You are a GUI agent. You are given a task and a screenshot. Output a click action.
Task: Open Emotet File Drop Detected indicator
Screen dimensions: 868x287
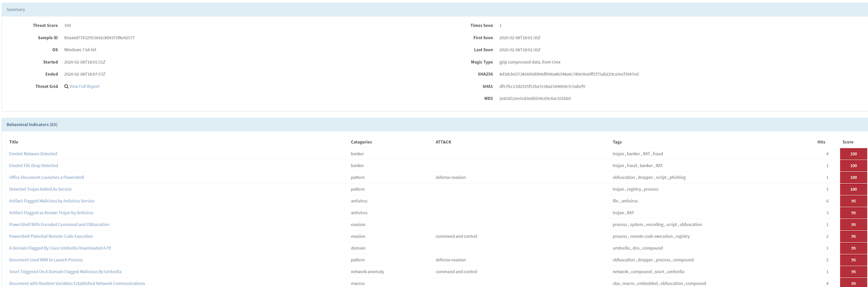coord(34,166)
